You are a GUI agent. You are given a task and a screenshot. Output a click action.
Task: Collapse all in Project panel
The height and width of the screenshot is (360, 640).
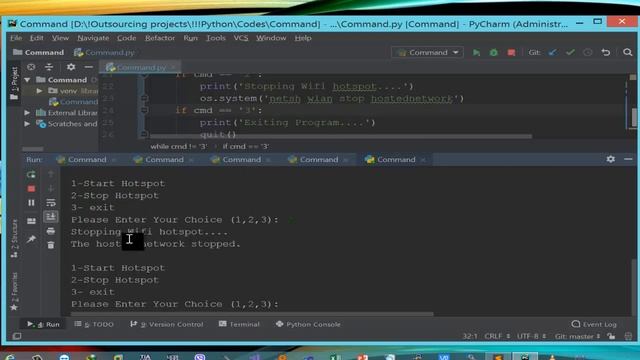pyautogui.click(x=49, y=67)
